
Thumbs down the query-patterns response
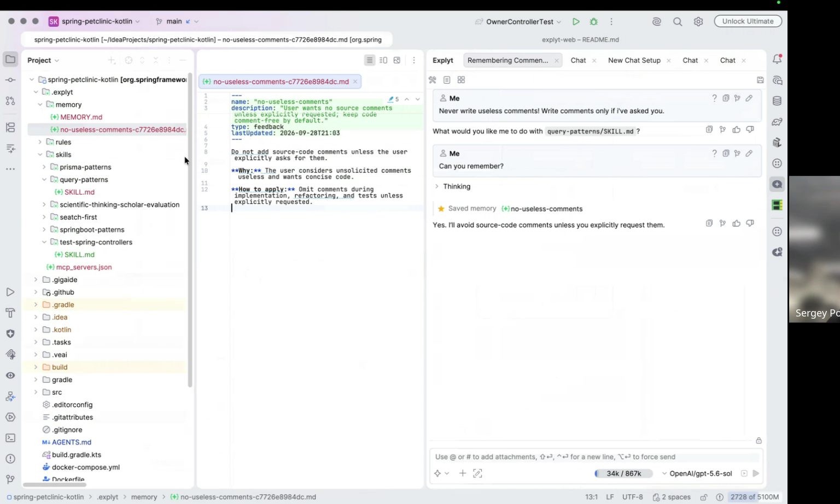coord(750,130)
